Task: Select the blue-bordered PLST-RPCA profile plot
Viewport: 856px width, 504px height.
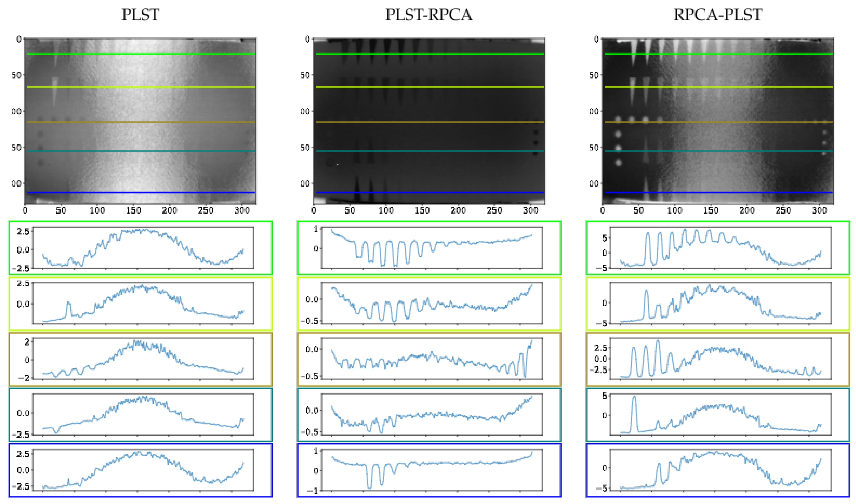Action: 429,470
